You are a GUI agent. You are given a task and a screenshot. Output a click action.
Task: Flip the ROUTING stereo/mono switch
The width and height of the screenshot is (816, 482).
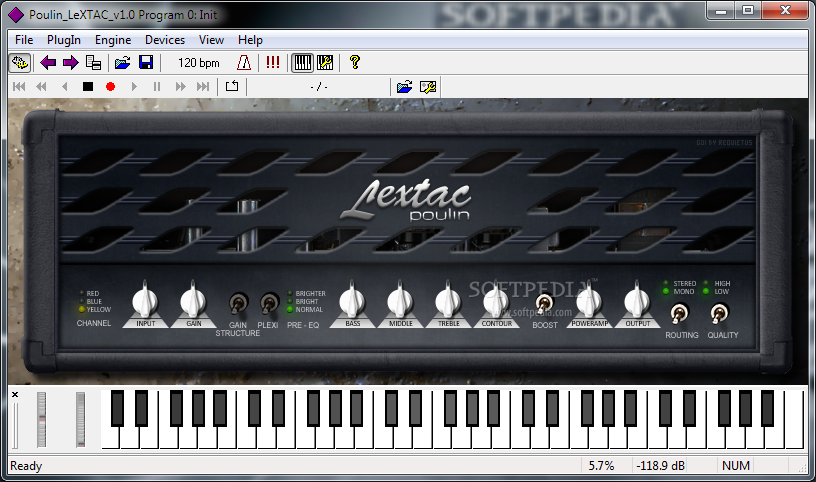pyautogui.click(x=679, y=313)
